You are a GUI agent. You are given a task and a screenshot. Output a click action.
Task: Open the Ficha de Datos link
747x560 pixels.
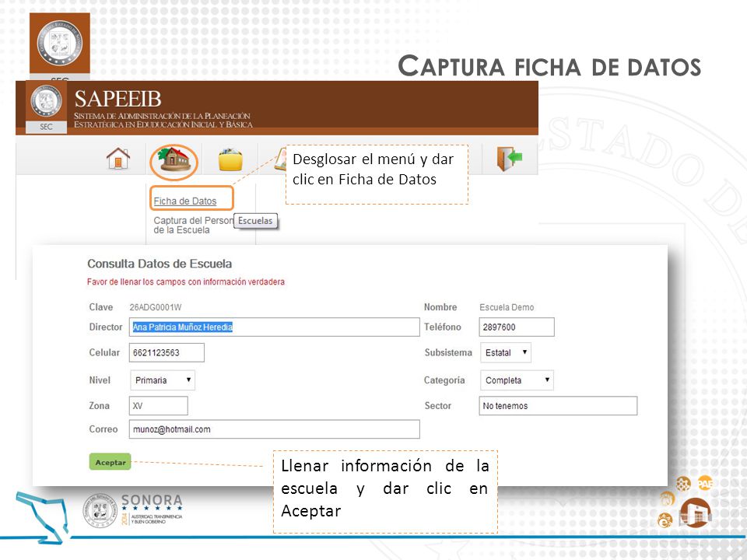(185, 201)
